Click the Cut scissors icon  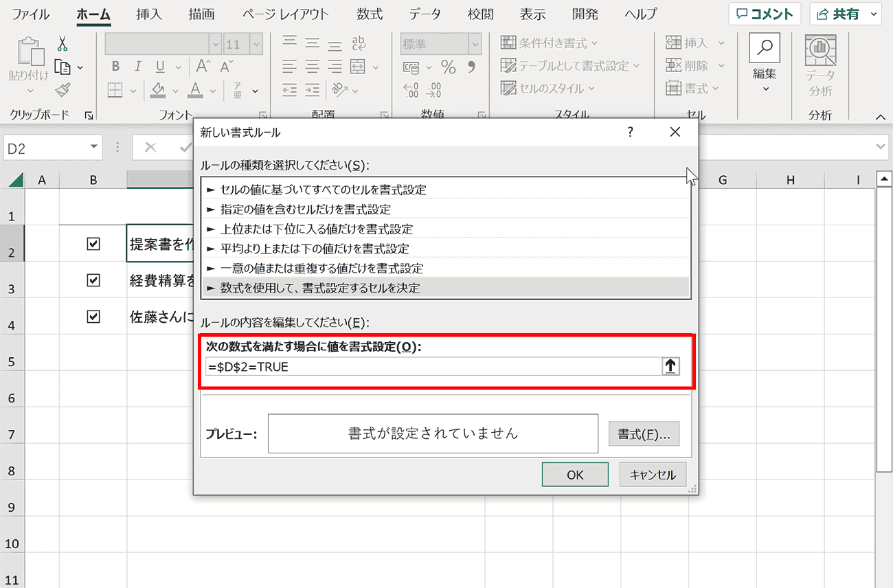point(63,44)
